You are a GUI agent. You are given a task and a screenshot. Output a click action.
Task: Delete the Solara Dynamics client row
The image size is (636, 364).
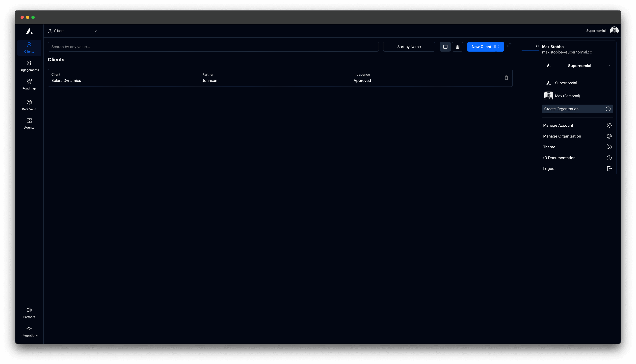(x=506, y=78)
